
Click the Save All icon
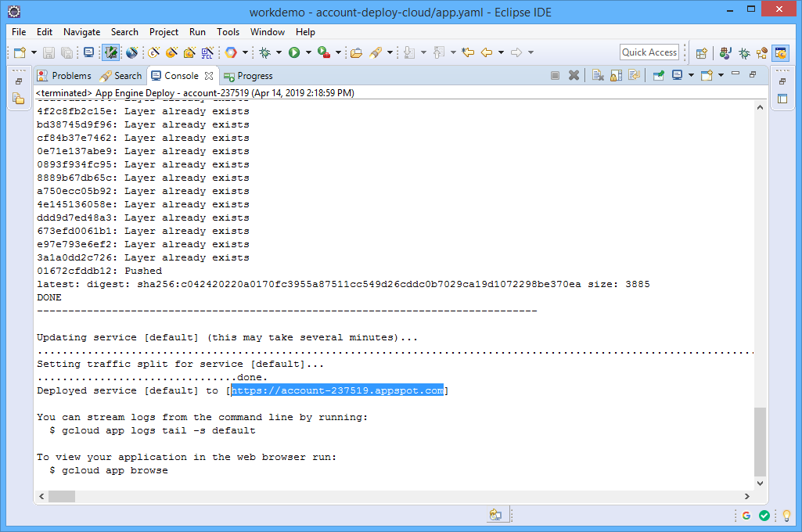point(67,52)
